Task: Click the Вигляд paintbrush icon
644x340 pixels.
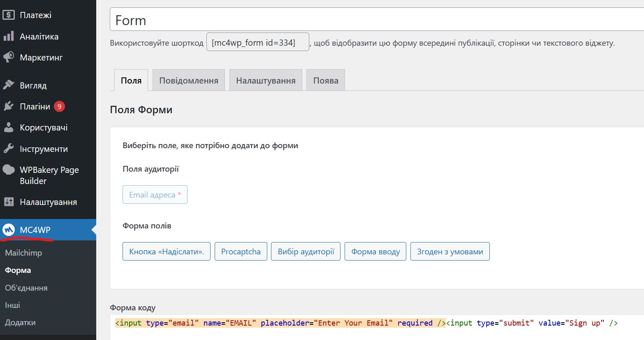Action: point(9,85)
